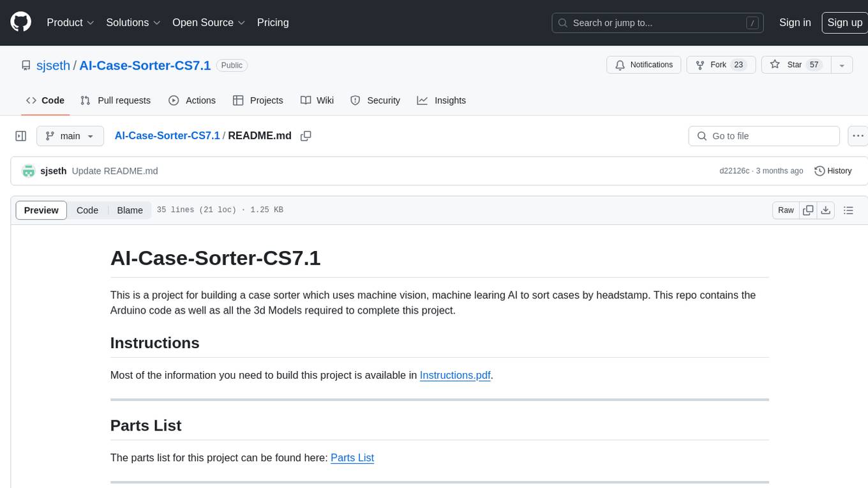Click the Sign up button
This screenshot has width=868, height=488.
pos(844,22)
